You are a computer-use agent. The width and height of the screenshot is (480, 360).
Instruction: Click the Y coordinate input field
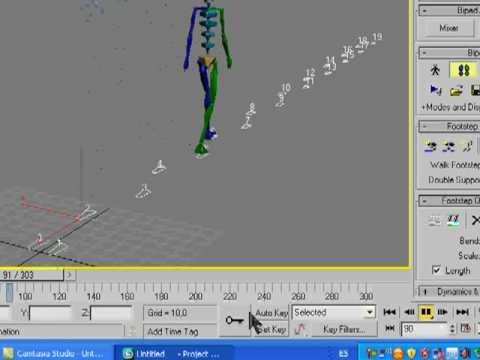[x=50, y=313]
